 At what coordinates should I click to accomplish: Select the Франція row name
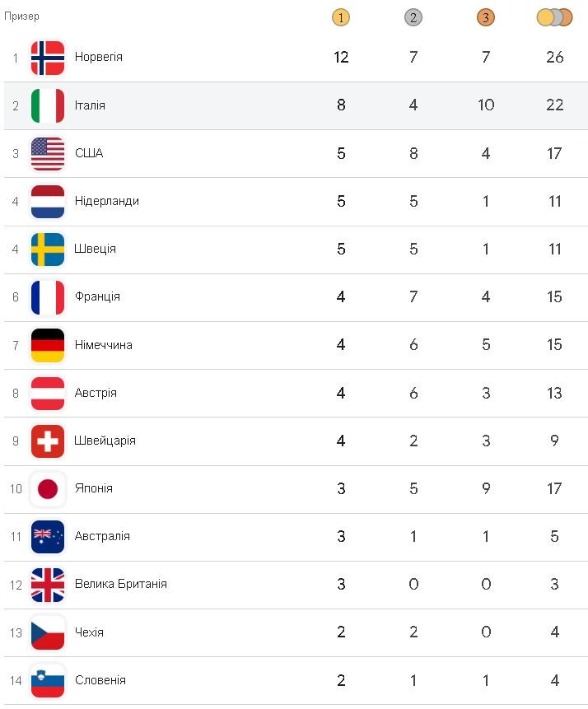[x=97, y=296]
